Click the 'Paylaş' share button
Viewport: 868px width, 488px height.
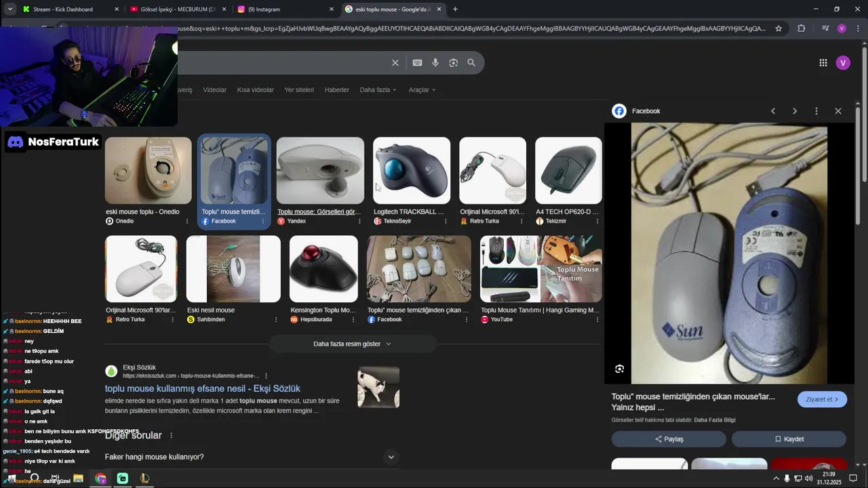click(x=669, y=439)
